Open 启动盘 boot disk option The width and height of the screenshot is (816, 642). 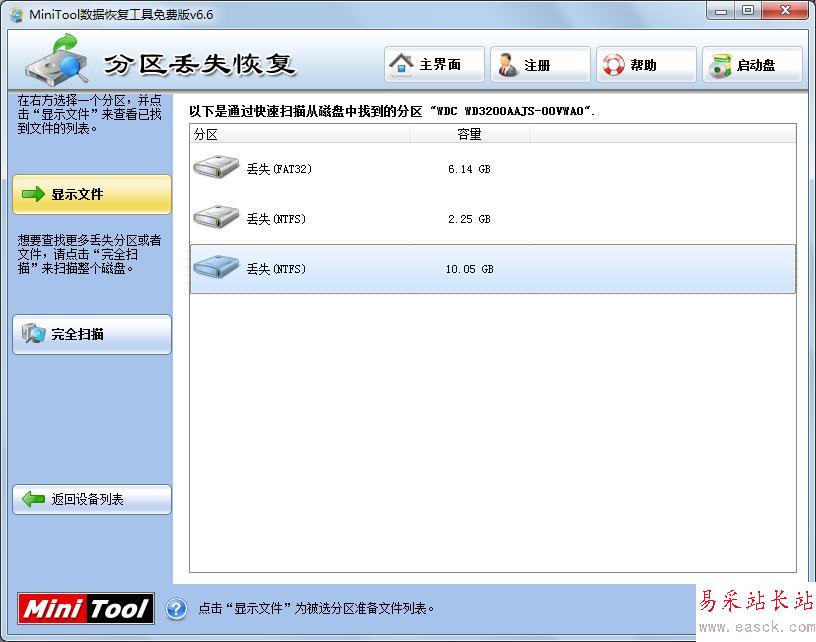tap(753, 65)
